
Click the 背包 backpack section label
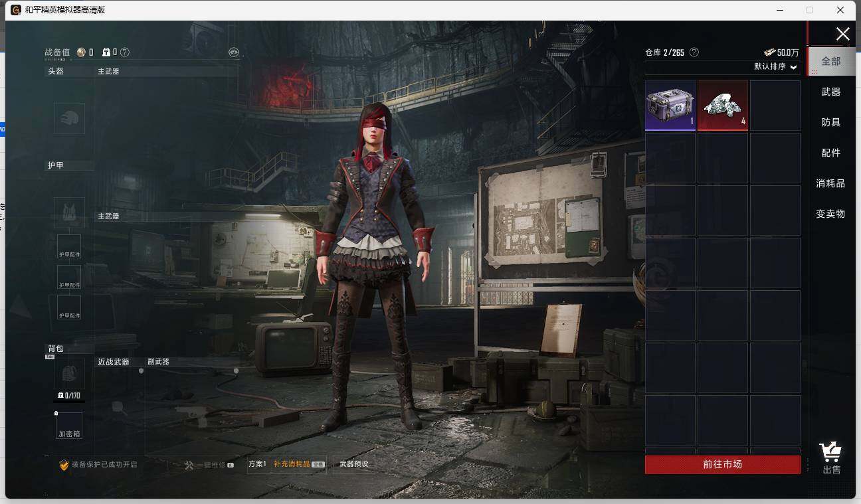(x=56, y=349)
